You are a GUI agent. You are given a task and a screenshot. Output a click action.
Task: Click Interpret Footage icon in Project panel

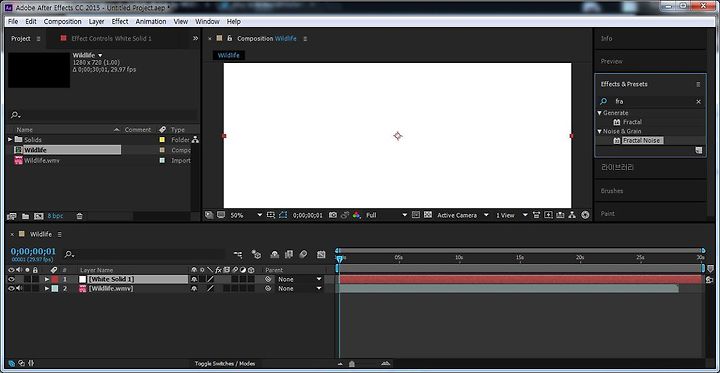[x=11, y=216]
